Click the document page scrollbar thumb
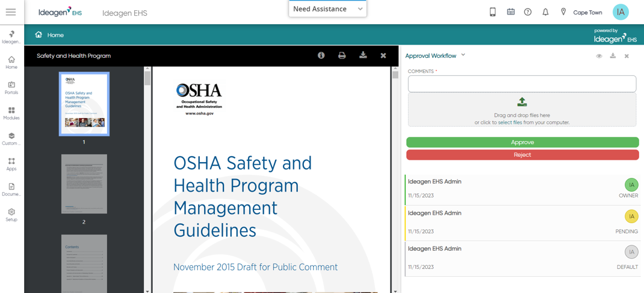This screenshot has height=293, width=644. pyautogui.click(x=395, y=75)
